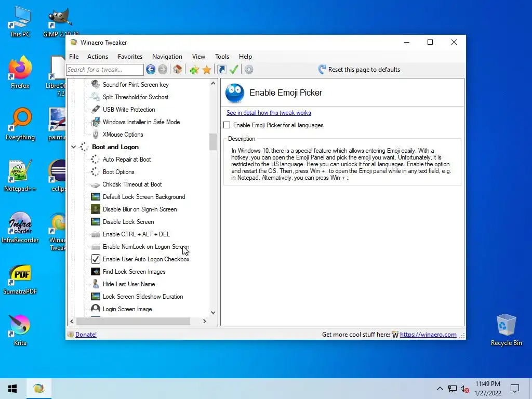Select Sound for Print Screen key icon

[96, 84]
